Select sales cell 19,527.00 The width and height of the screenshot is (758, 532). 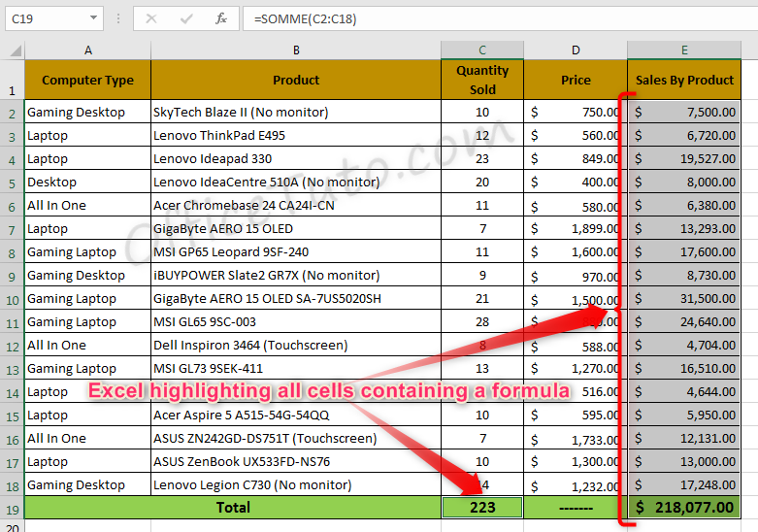coord(684,158)
